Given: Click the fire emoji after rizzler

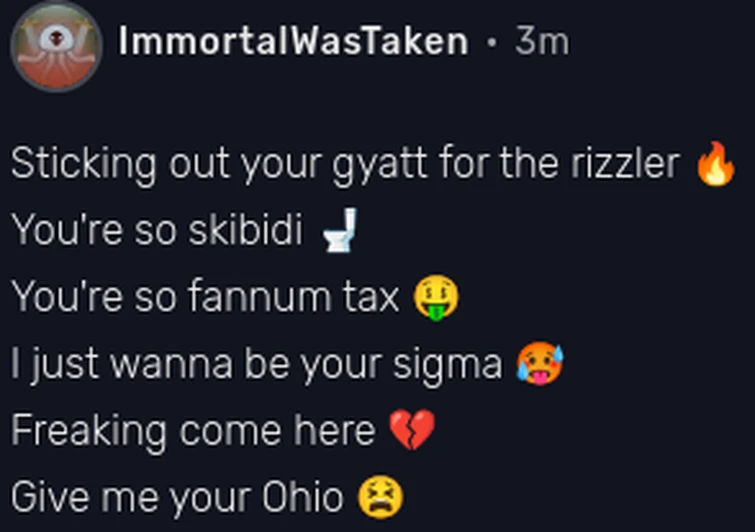Looking at the screenshot, I should 715,166.
